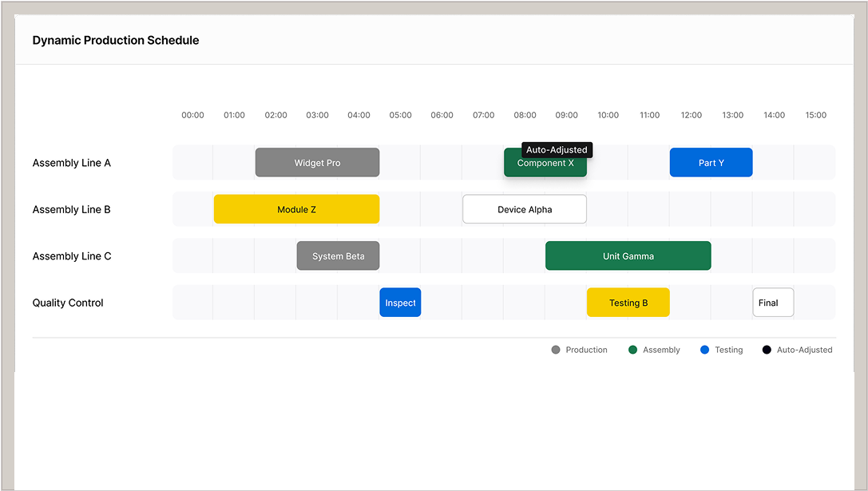
Task: Click the Inspect block in Quality Control
Action: coord(400,303)
